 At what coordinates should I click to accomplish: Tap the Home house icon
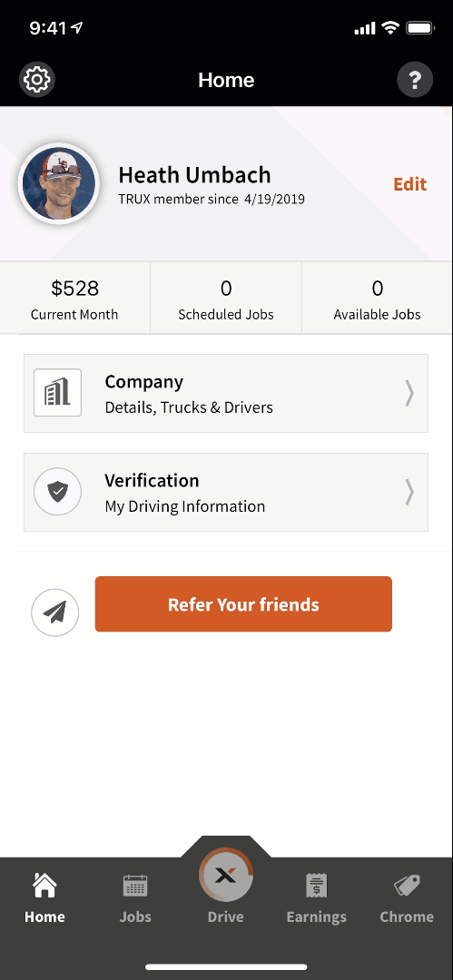(x=44, y=885)
